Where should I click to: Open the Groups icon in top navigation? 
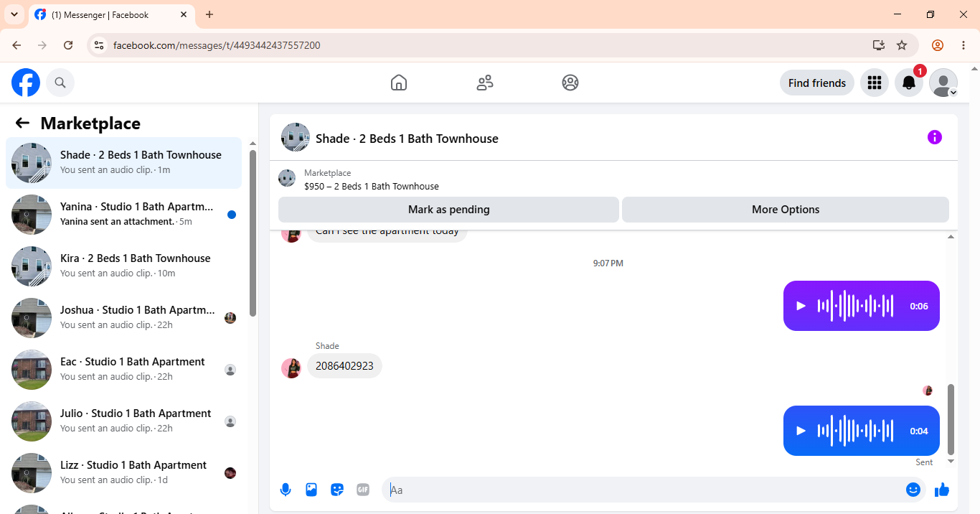pos(570,83)
